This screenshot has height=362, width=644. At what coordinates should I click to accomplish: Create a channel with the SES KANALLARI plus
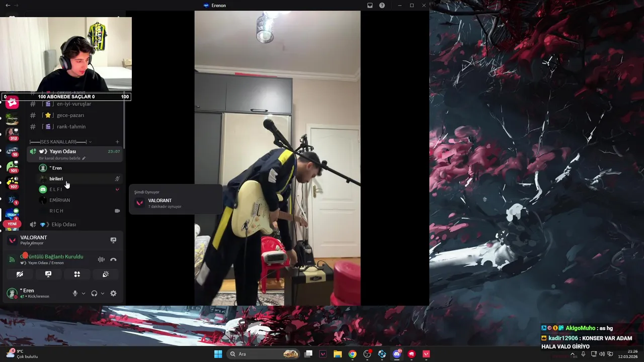click(117, 142)
